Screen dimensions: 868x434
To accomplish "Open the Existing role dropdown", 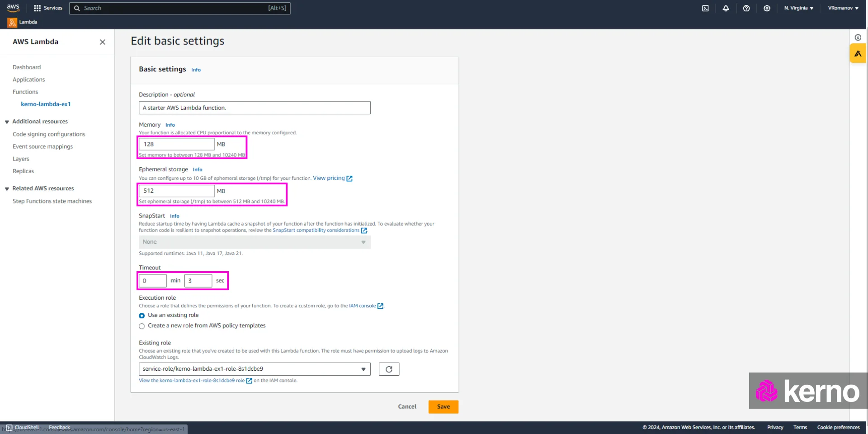I will 255,369.
